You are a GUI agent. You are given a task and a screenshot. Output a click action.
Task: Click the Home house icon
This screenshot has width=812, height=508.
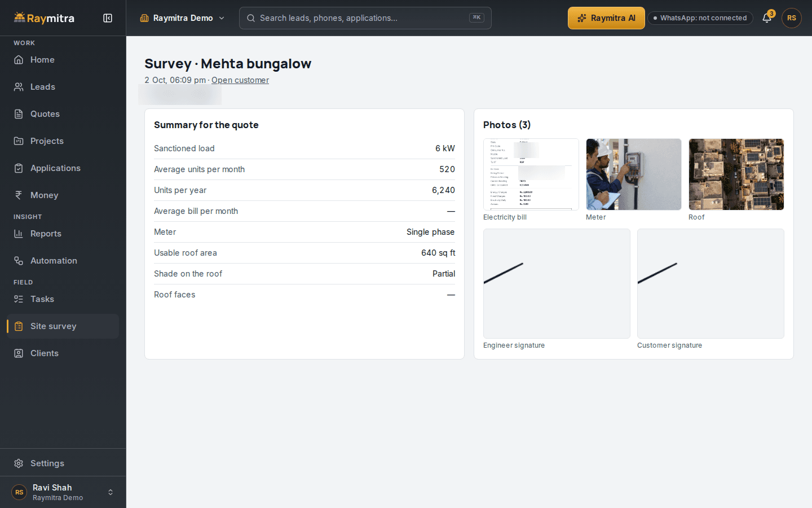tap(19, 60)
